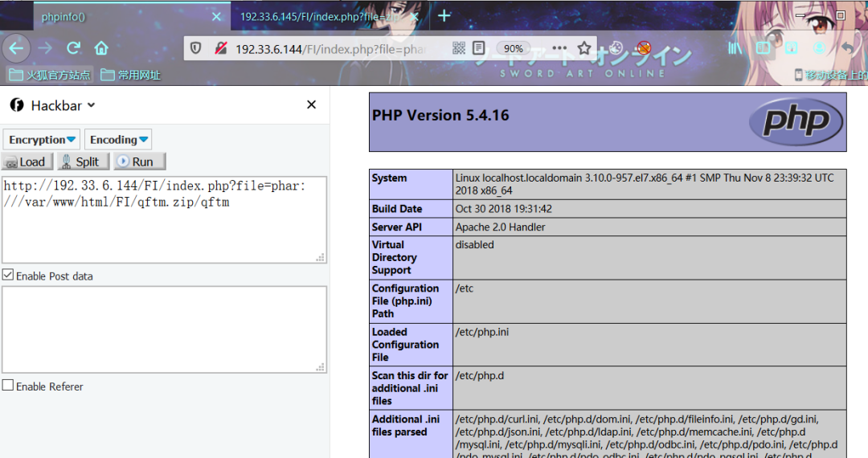Image resolution: width=868 pixels, height=458 pixels.
Task: Open the Encryption dropdown
Action: [42, 139]
